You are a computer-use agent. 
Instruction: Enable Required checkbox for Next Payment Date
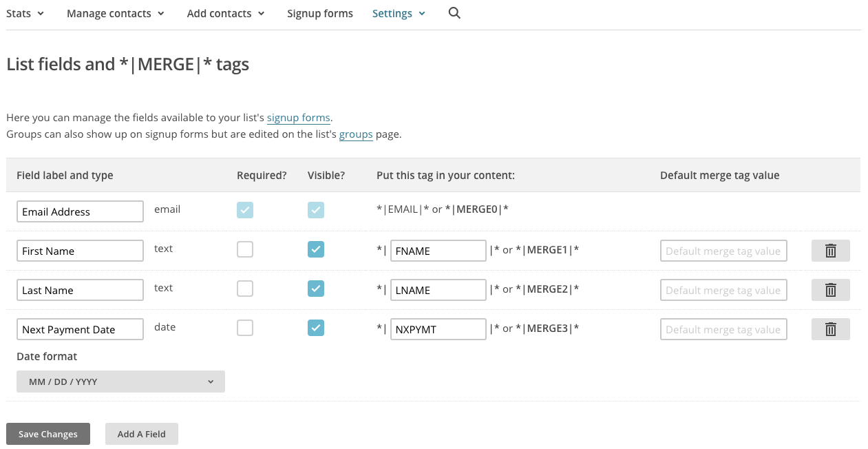(x=245, y=328)
